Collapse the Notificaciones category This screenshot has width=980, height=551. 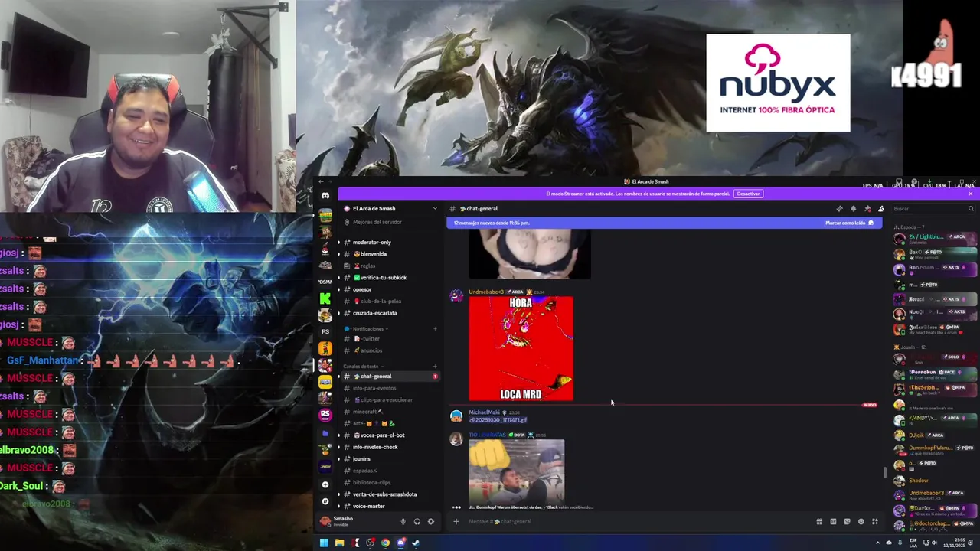[x=367, y=329]
